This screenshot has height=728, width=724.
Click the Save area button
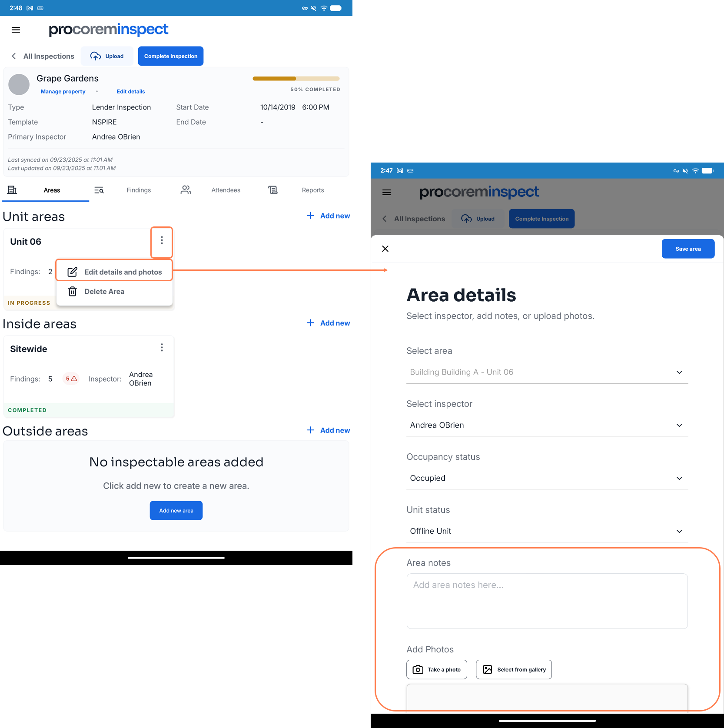tap(688, 249)
